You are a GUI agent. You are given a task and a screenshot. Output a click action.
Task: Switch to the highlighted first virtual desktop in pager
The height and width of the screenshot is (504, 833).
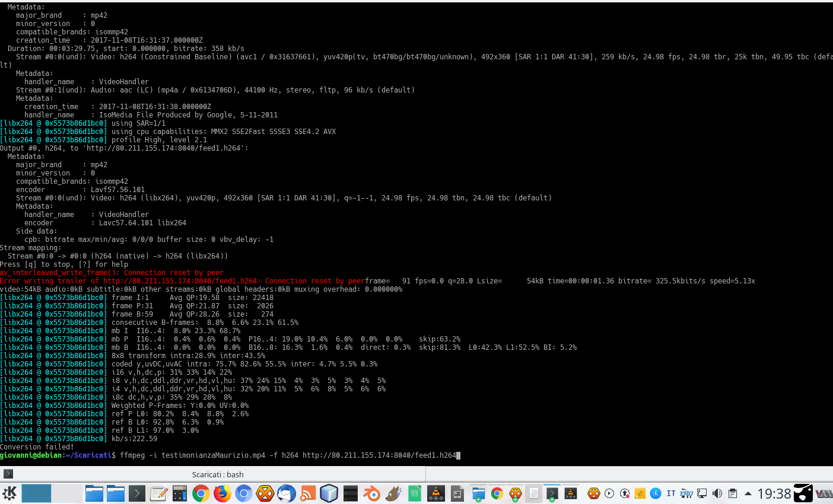[x=37, y=493]
